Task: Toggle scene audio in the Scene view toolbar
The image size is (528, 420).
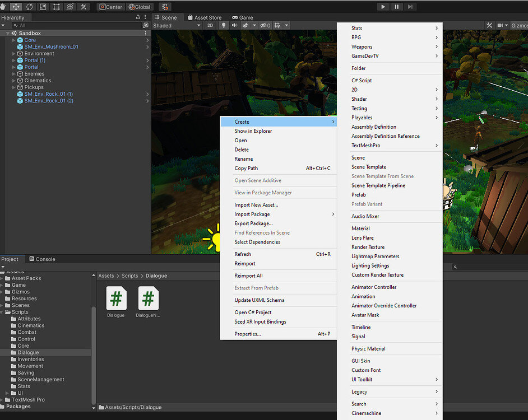Action: tap(235, 25)
